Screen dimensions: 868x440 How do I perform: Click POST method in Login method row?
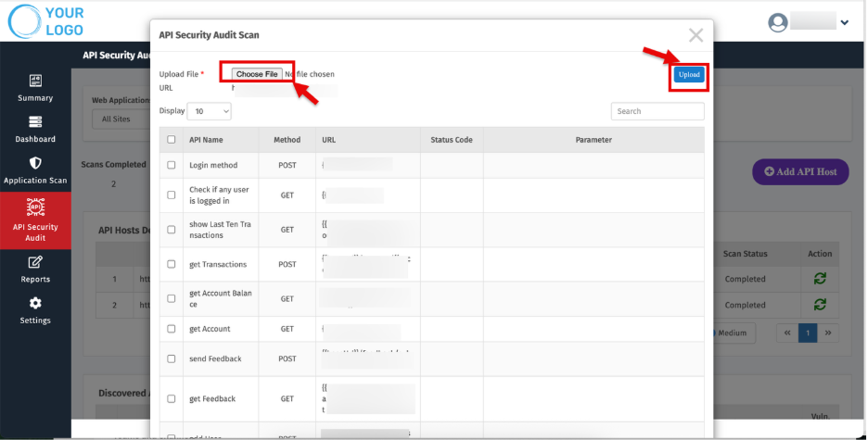point(287,165)
